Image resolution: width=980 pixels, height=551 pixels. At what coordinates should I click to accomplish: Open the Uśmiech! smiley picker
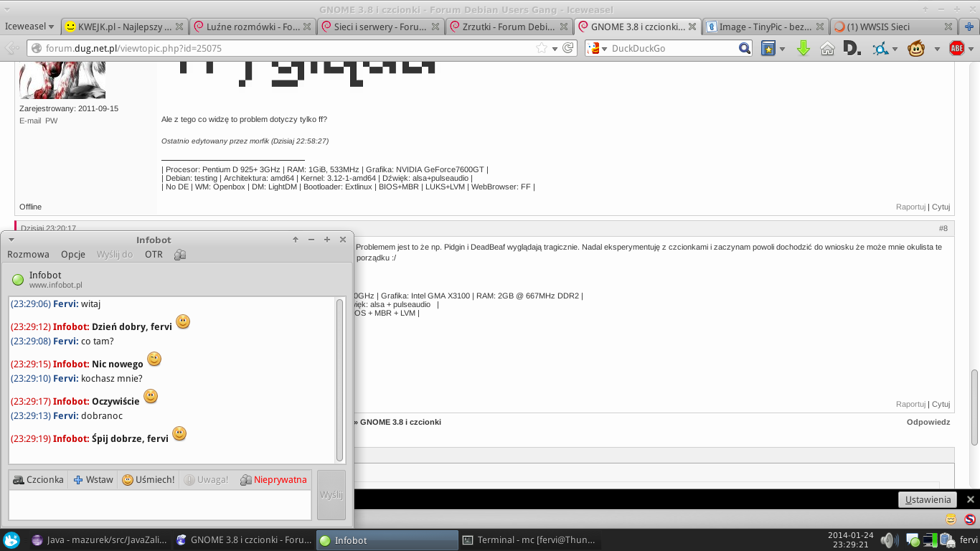tap(148, 479)
